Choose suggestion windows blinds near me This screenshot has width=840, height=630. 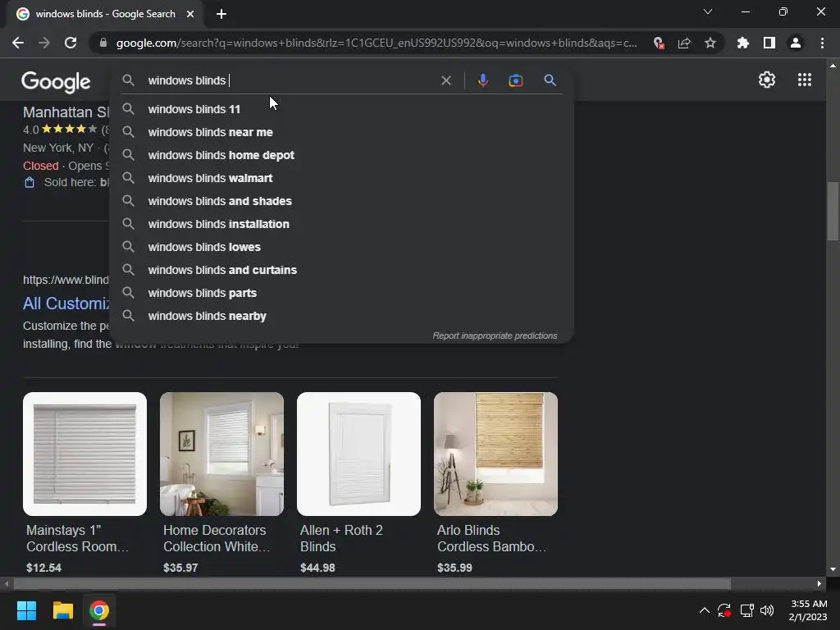pyautogui.click(x=341, y=132)
